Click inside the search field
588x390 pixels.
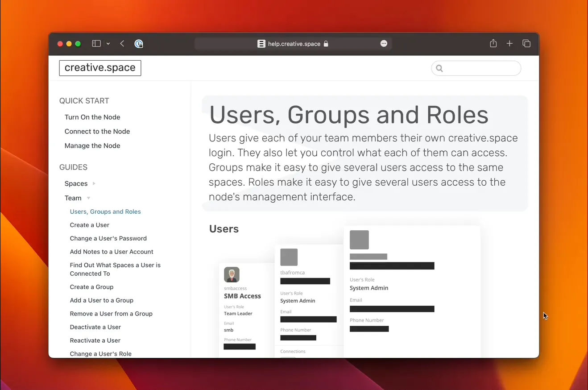coord(476,68)
